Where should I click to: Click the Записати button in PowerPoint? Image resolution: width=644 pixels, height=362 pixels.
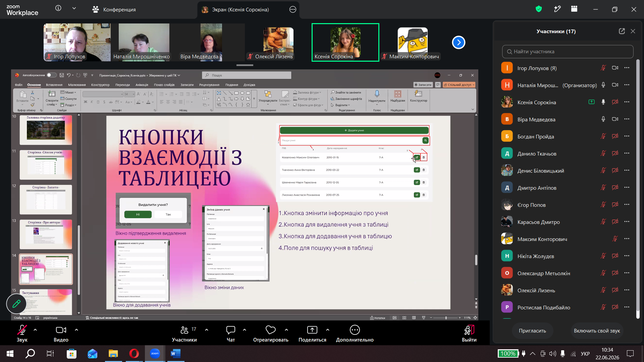click(x=423, y=85)
